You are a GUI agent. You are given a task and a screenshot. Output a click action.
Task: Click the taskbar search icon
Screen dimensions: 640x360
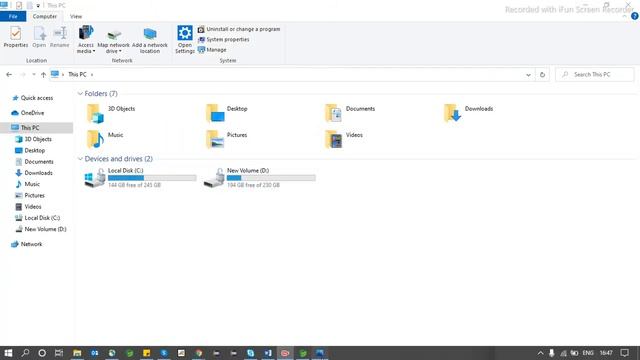[x=25, y=353]
